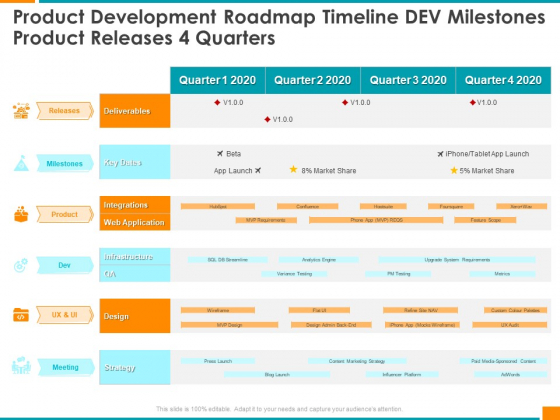
Task: Click the Metrics bar
Action: [x=502, y=274]
